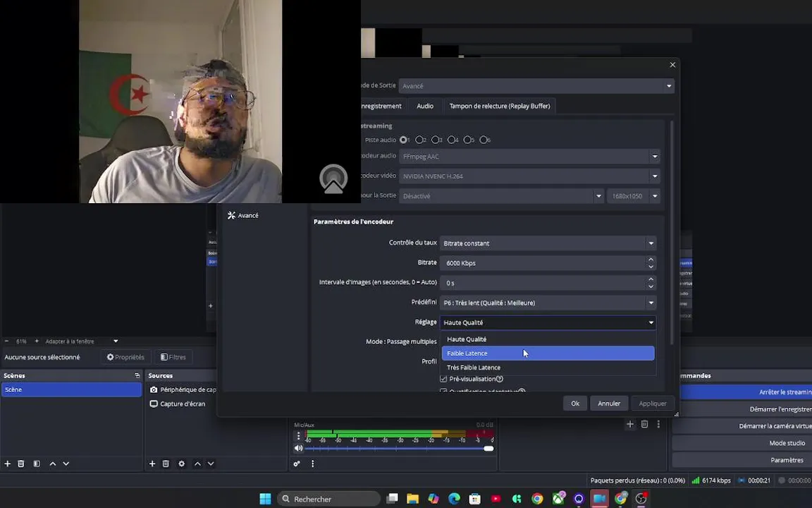Select audio track 5 radio button
812x508 pixels.
(467, 140)
